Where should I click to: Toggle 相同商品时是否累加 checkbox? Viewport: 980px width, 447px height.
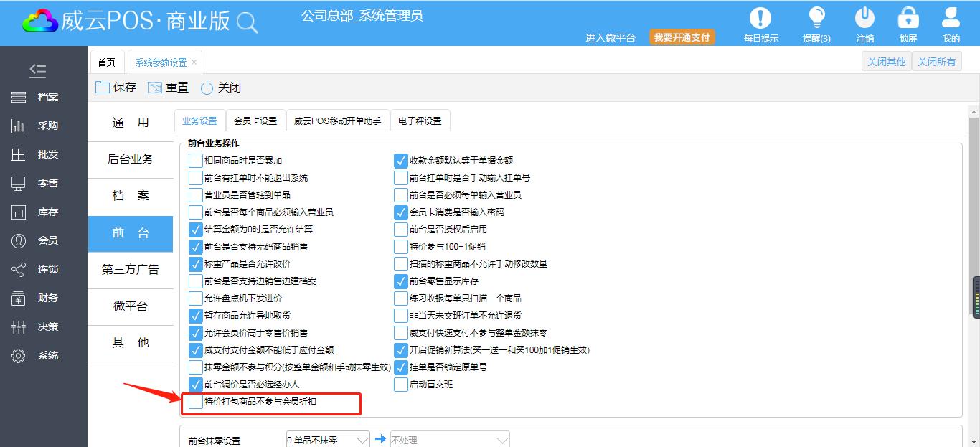(x=196, y=161)
